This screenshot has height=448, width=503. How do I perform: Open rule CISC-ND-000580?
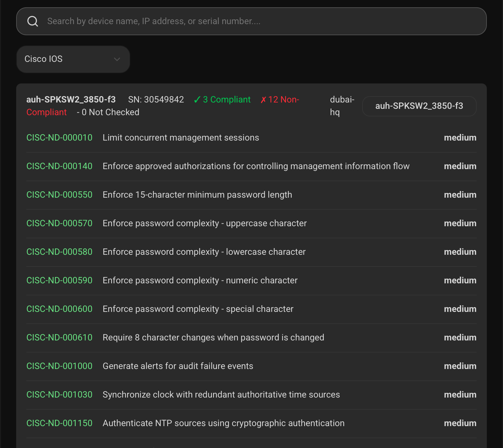click(x=59, y=252)
